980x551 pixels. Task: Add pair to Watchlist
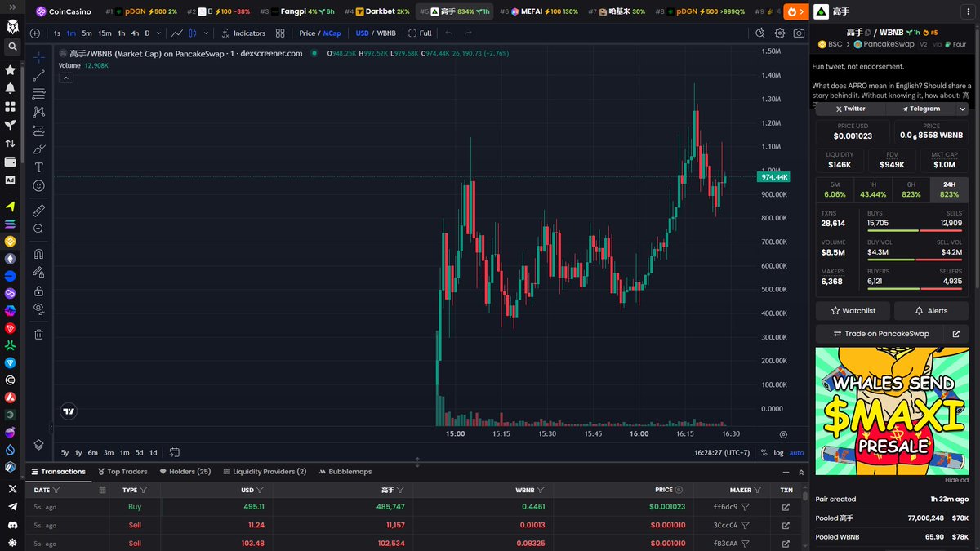click(853, 311)
